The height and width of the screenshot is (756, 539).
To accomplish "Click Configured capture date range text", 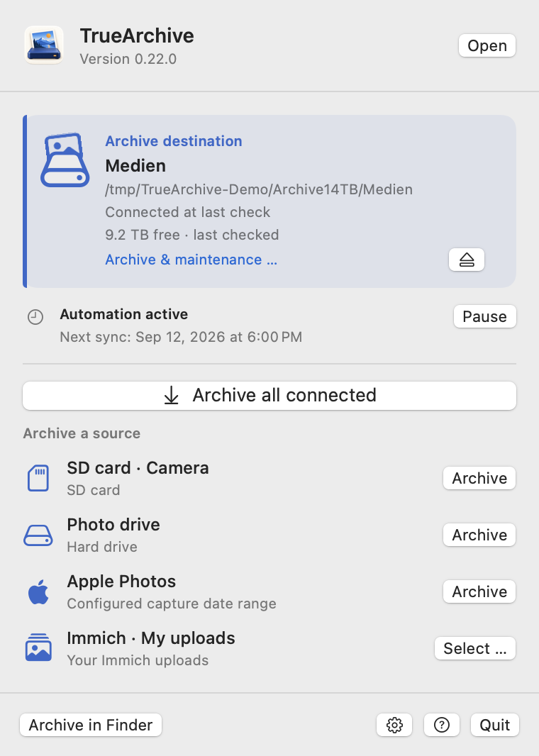I will tap(172, 604).
